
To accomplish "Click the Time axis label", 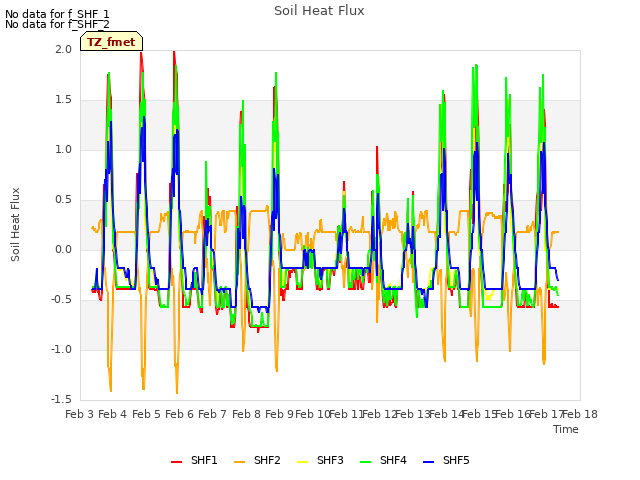I will (x=566, y=429).
